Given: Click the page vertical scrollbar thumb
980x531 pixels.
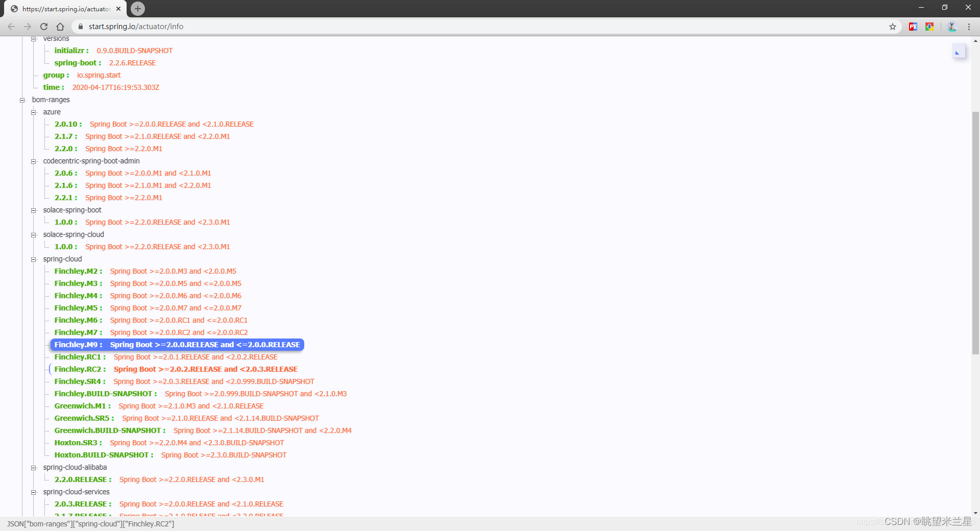Looking at the screenshot, I should [975, 232].
